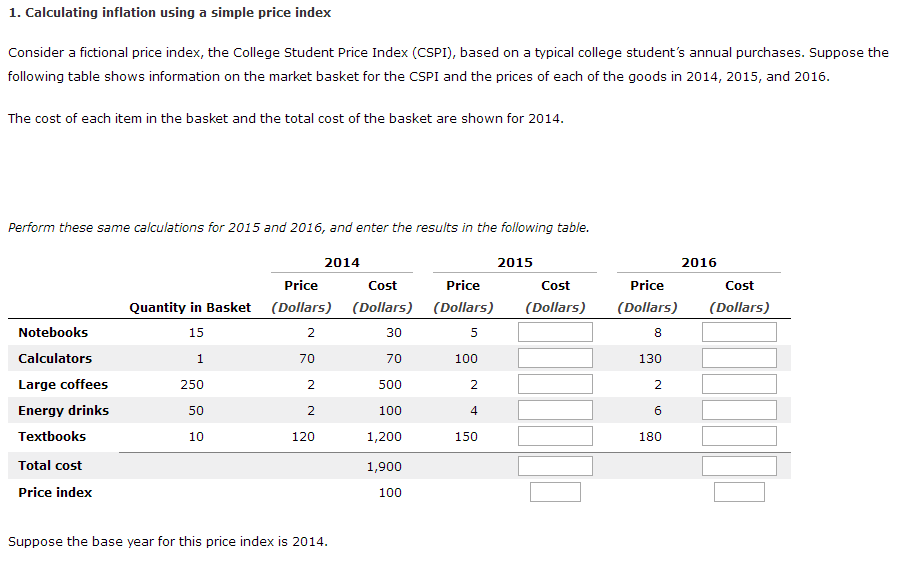Viewport: 902px width, 580px height.
Task: Select 2015 cost field for Calculators
Action: tap(555, 358)
